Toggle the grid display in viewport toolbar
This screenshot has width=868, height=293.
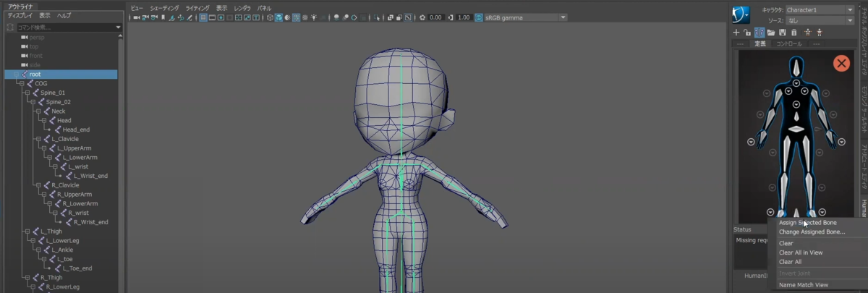coord(203,17)
